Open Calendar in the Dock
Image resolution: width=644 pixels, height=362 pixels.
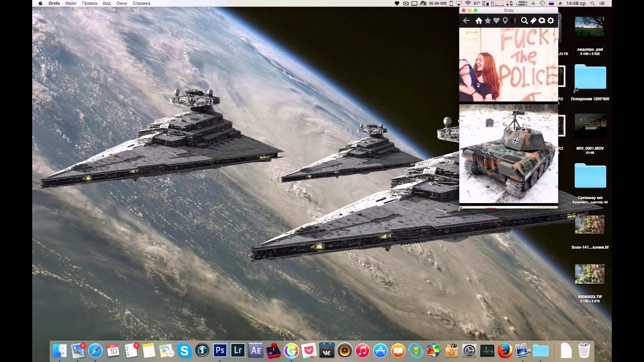113,350
